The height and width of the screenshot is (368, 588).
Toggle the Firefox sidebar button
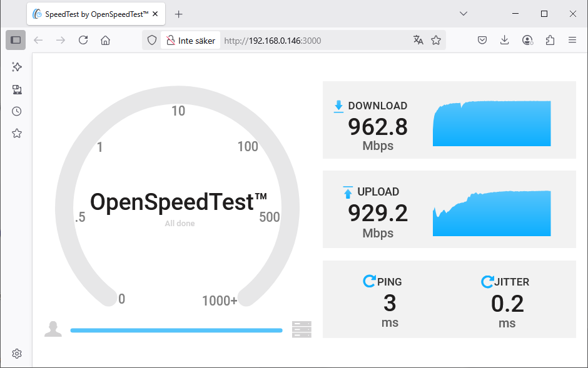click(x=16, y=40)
